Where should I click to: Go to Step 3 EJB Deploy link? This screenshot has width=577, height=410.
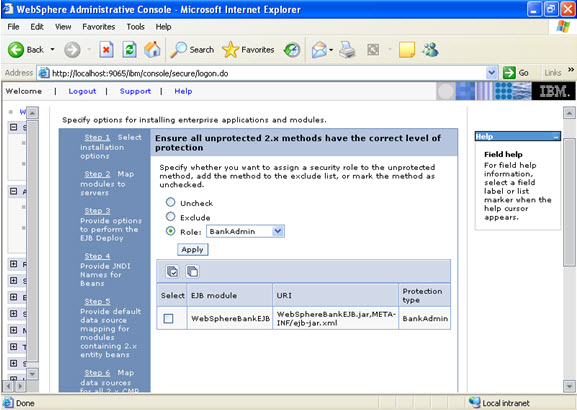point(97,211)
